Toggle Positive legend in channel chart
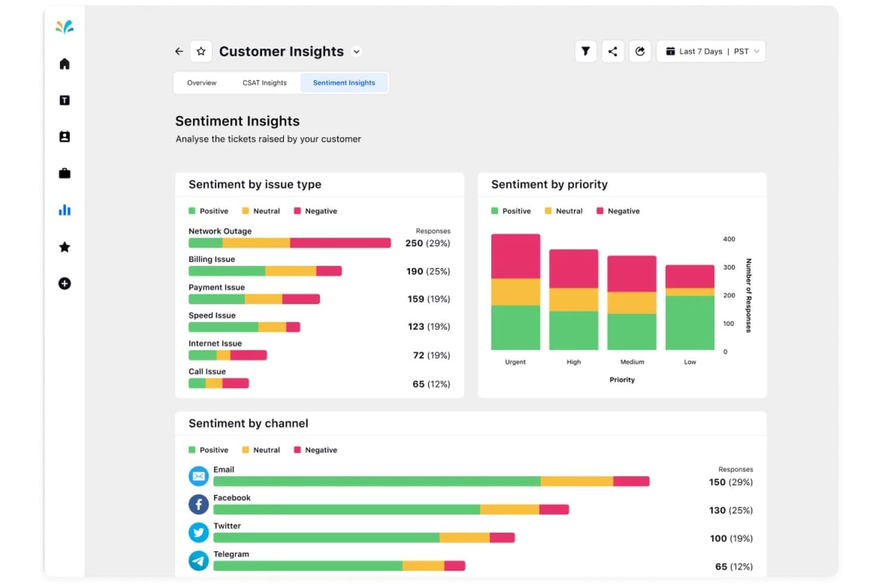This screenshot has height=588, width=882. (209, 450)
